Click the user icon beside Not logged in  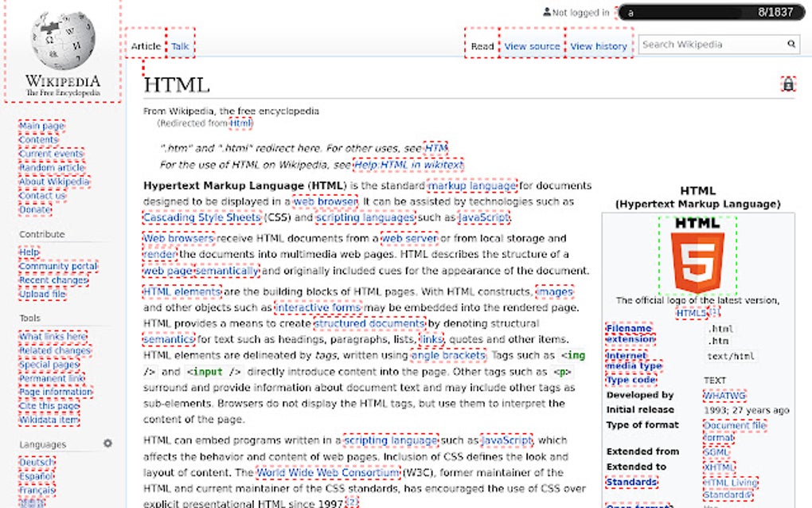pos(549,11)
